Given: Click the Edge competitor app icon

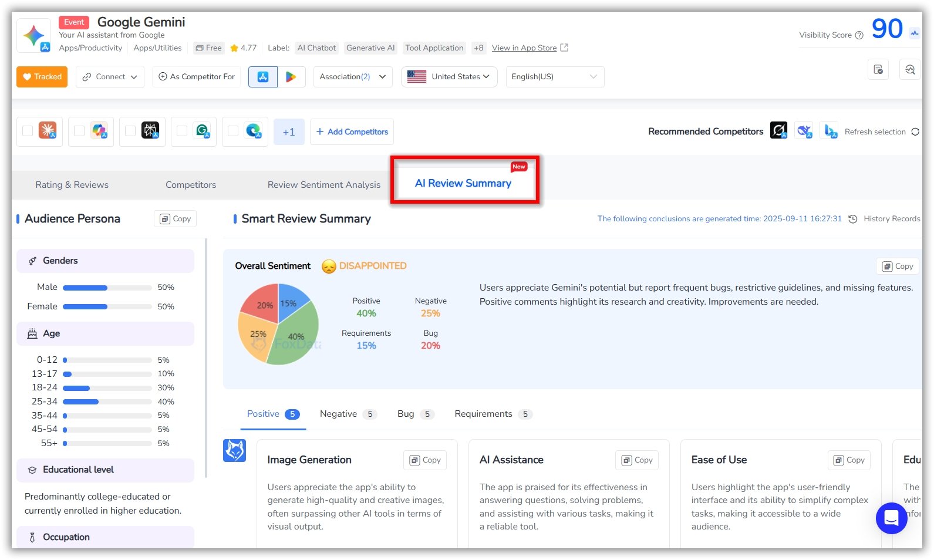Looking at the screenshot, I should (x=254, y=130).
